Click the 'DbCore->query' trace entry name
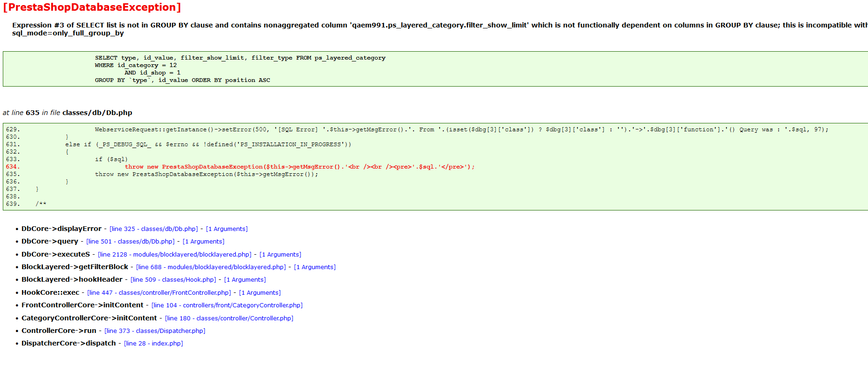This screenshot has width=868, height=386. pos(50,241)
